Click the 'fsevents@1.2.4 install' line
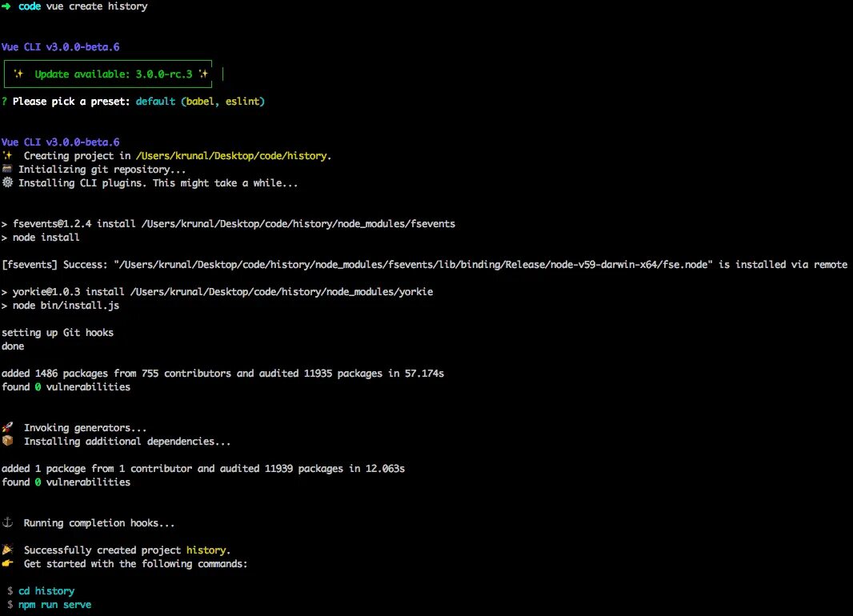Viewport: 853px width, 616px height. [229, 223]
